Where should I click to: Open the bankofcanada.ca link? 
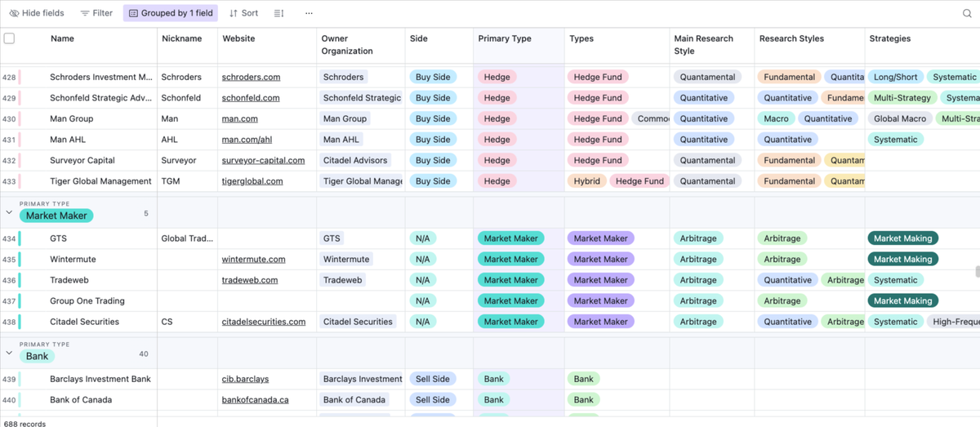tap(255, 400)
